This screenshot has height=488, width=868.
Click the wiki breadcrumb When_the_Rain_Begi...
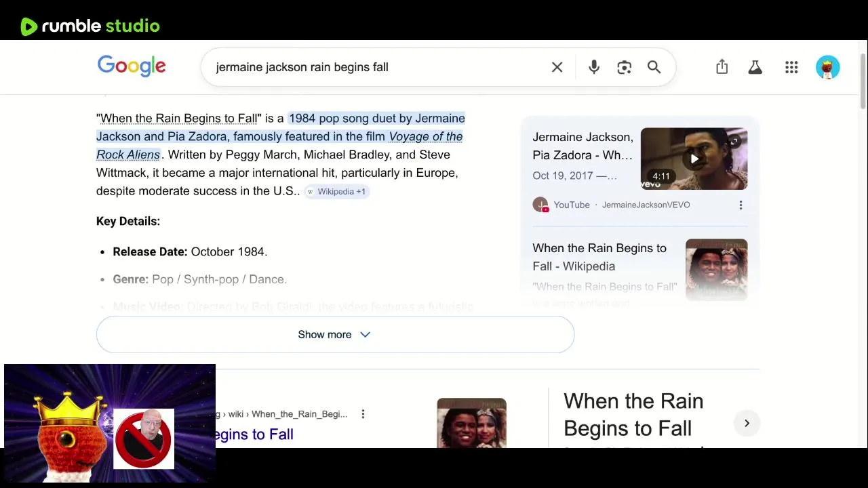(x=299, y=414)
